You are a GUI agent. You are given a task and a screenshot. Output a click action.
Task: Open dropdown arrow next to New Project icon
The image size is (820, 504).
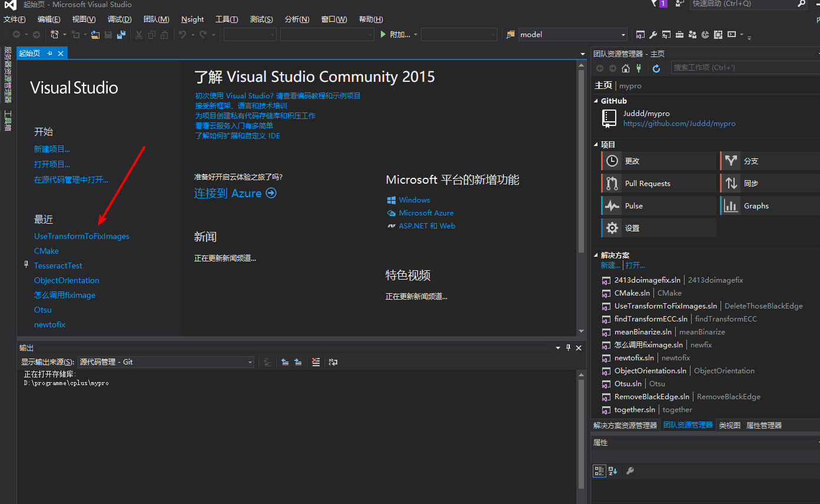65,35
